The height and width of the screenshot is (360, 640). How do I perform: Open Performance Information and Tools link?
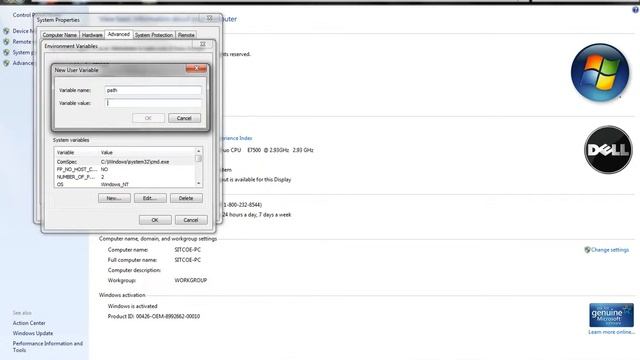pyautogui.click(x=48, y=347)
